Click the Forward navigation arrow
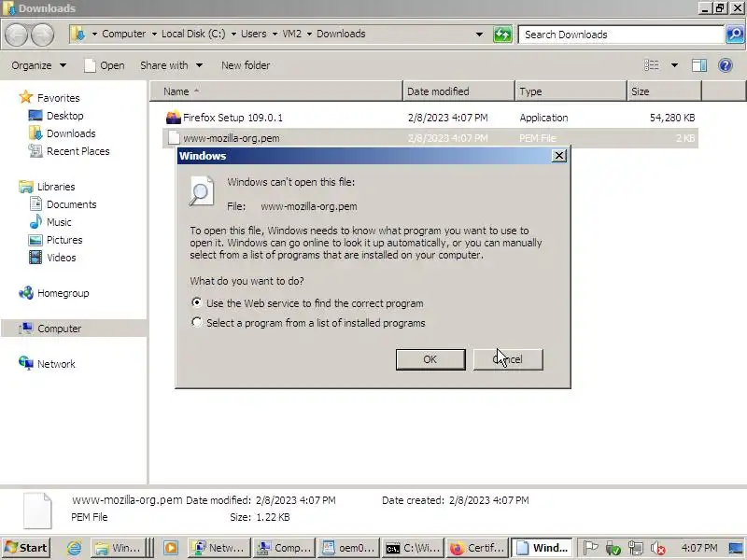Screen dimensions: 747x560 [x=42, y=35]
